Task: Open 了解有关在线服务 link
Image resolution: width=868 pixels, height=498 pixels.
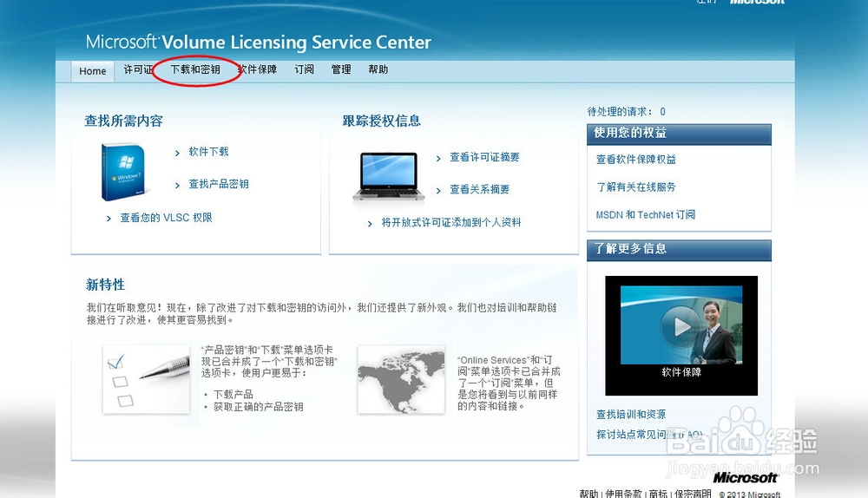Action: coord(636,187)
